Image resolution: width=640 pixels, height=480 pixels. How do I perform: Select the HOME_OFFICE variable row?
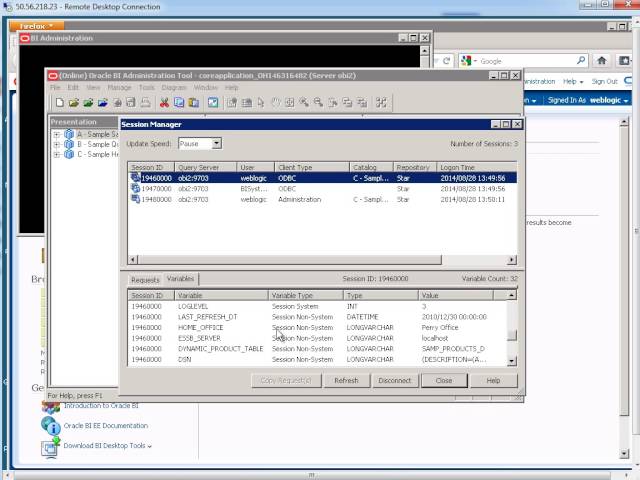coord(318,327)
